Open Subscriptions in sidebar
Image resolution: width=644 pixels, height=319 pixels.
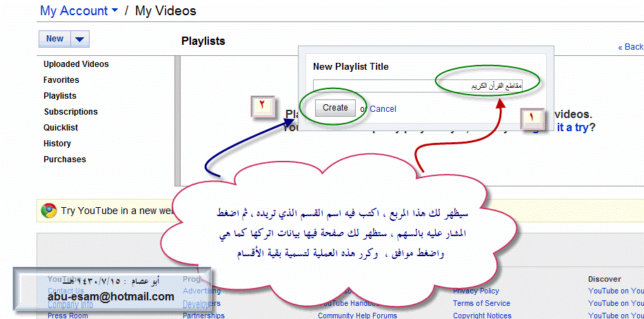70,112
